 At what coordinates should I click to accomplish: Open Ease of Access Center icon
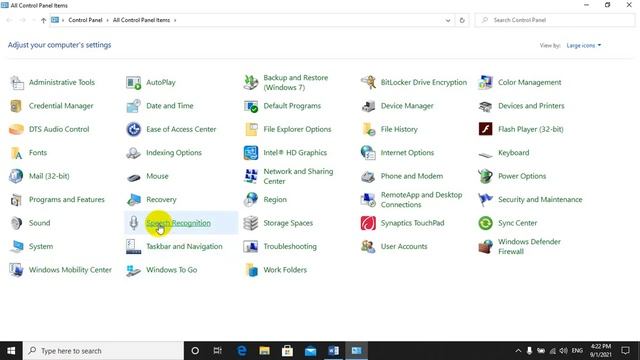coord(133,129)
